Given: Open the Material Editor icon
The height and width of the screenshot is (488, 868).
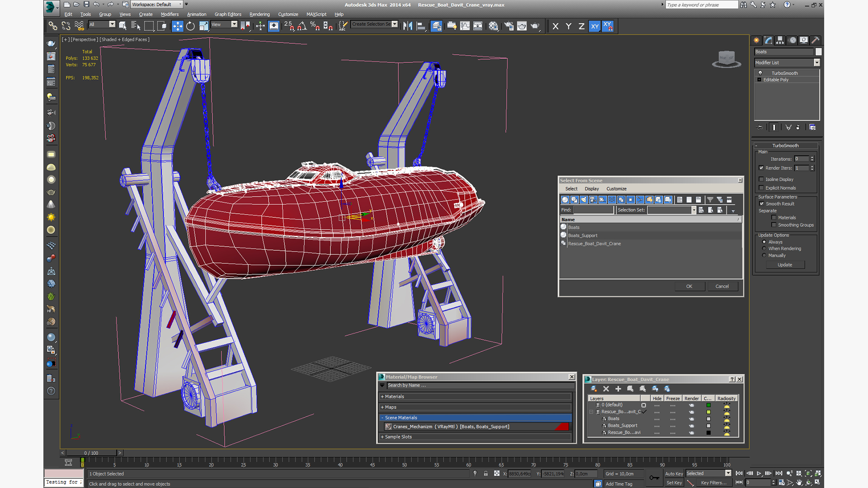Looking at the screenshot, I should point(493,26).
